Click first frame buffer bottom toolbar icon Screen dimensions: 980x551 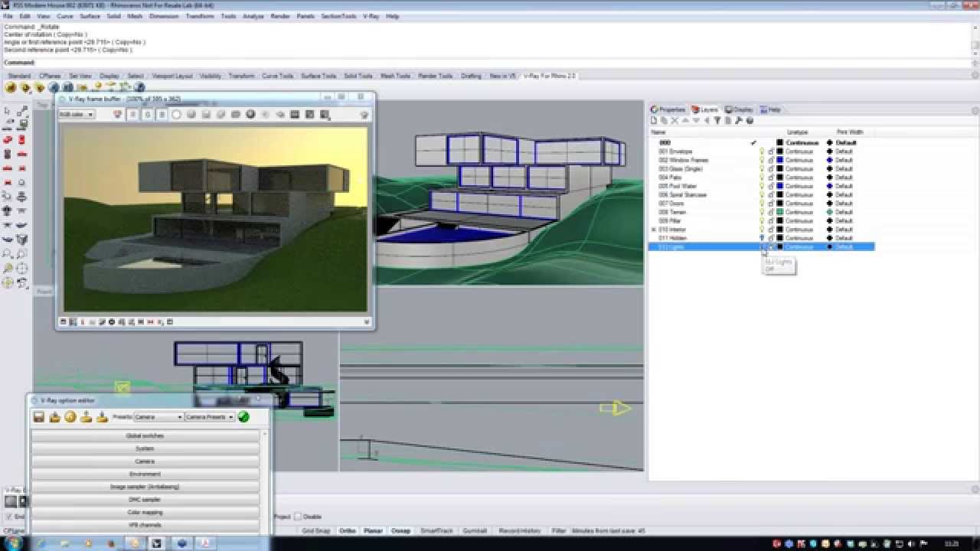pos(64,322)
